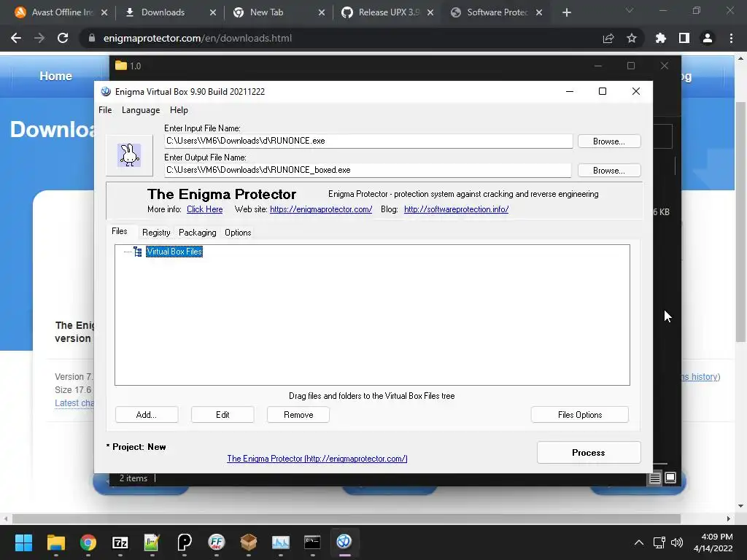
Task: Select the Files tab
Action: (120, 231)
